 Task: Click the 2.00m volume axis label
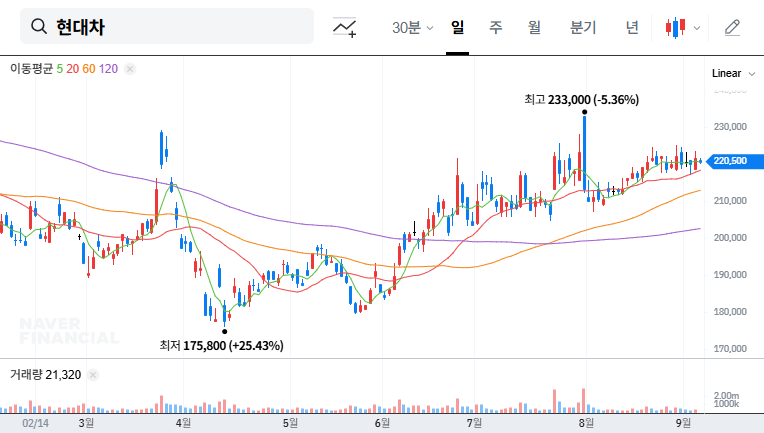(x=726, y=395)
